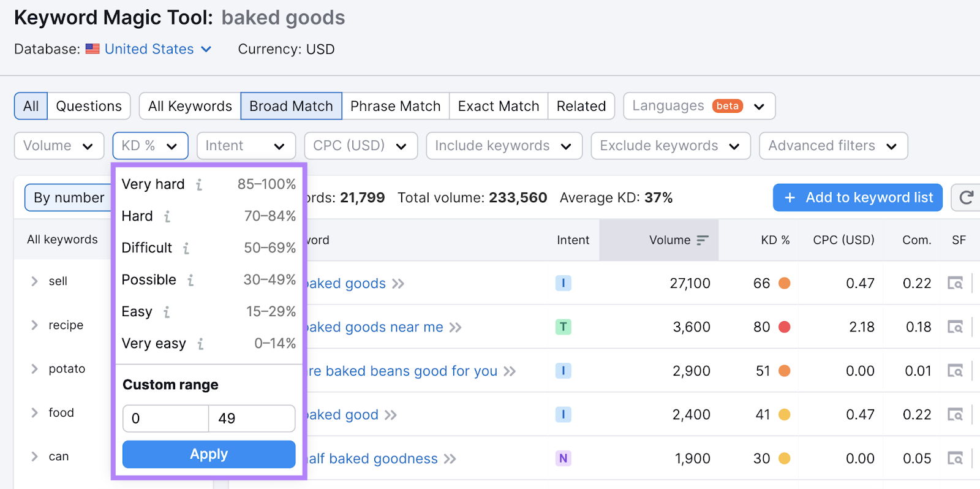Open the Languages beta dropdown
Viewport: 980px width, 489px height.
[x=699, y=106]
